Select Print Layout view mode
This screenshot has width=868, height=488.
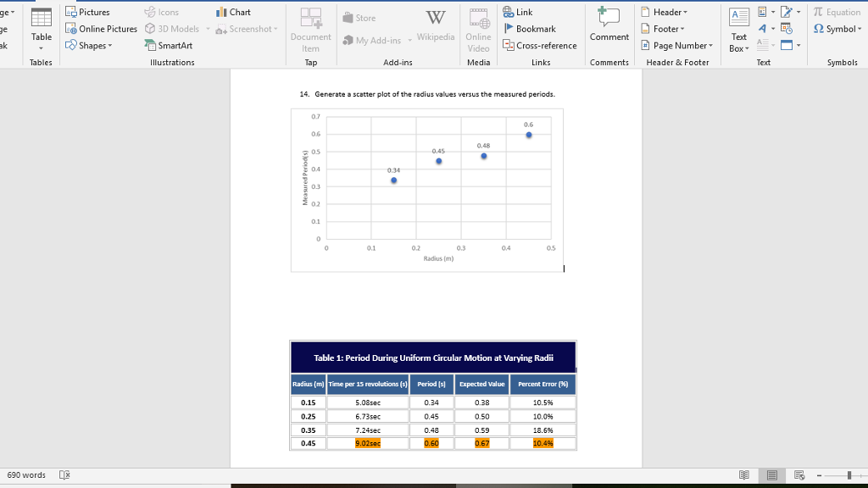coord(771,474)
